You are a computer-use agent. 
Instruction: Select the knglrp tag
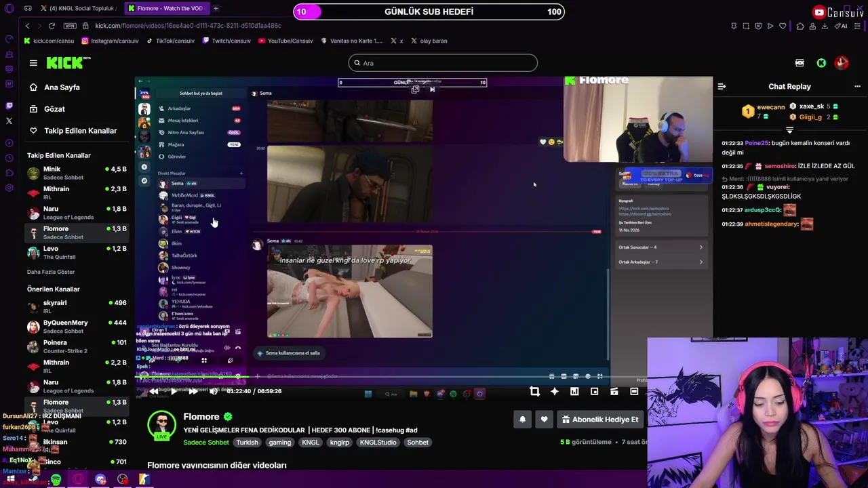pos(339,443)
